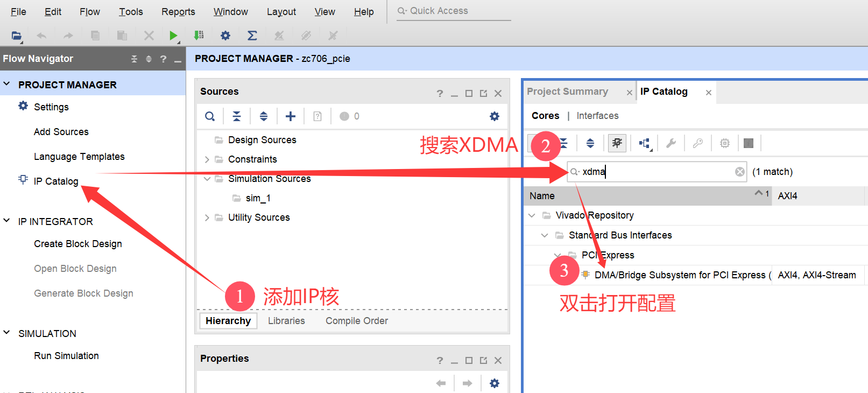The height and width of the screenshot is (393, 868).
Task: Click the License Status key icon
Action: click(698, 143)
